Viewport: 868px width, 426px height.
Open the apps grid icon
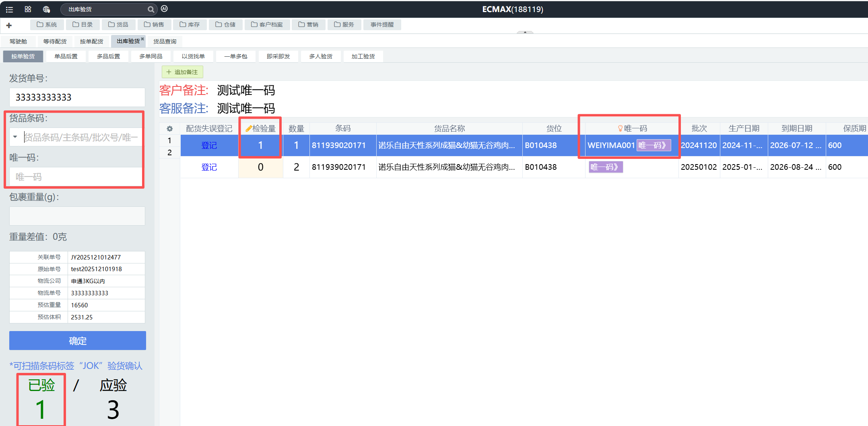coord(28,9)
